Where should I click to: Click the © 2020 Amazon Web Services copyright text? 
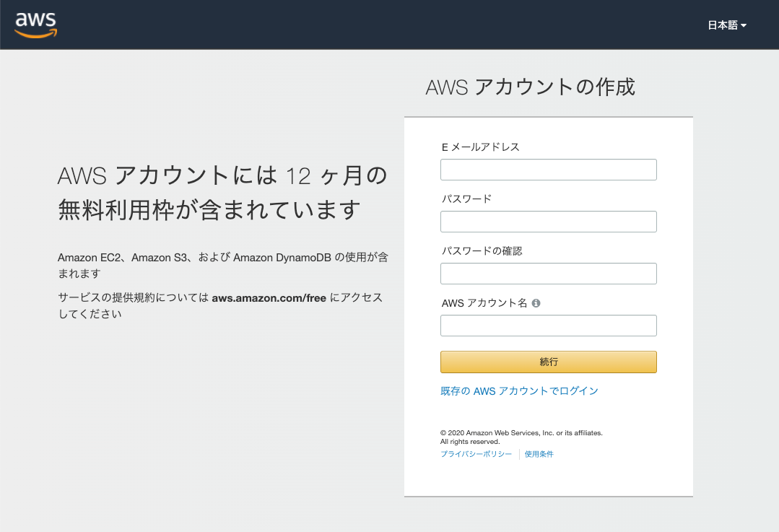(521, 437)
